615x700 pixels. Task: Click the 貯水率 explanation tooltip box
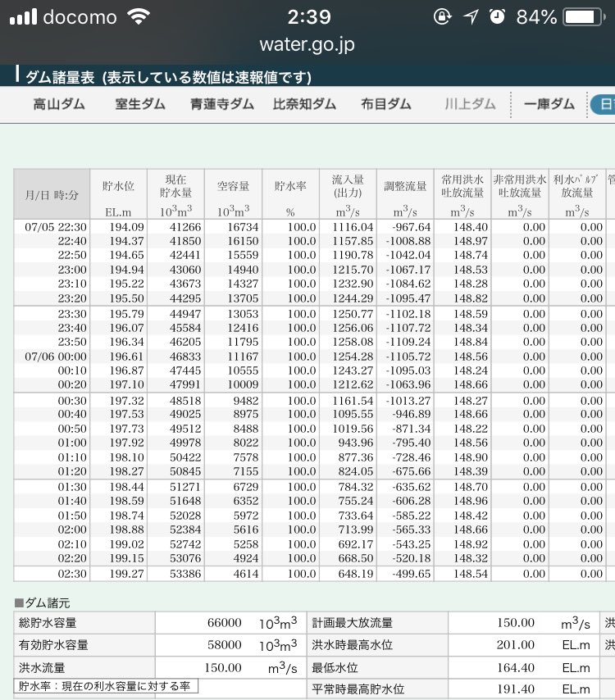point(106,686)
